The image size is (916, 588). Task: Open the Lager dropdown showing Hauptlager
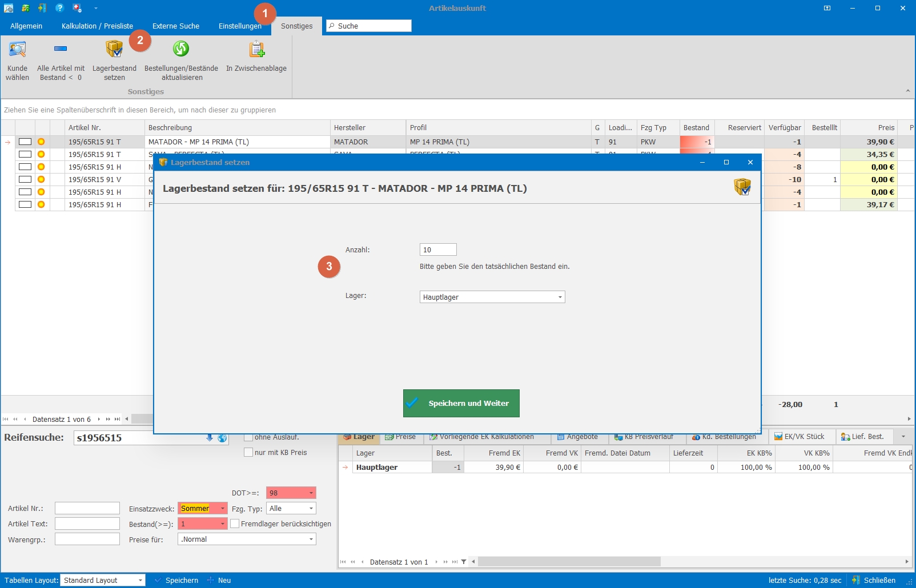tap(560, 297)
